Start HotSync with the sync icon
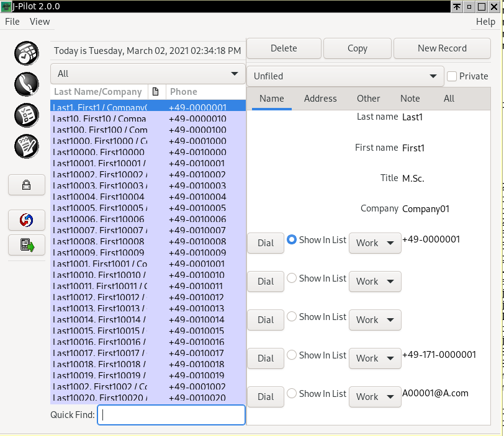 point(26,220)
